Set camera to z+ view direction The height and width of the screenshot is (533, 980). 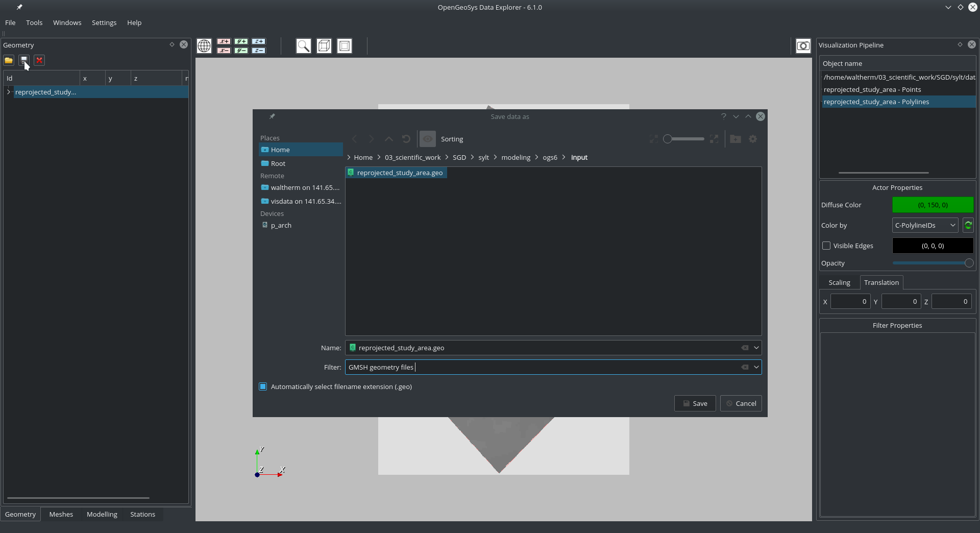pyautogui.click(x=259, y=41)
